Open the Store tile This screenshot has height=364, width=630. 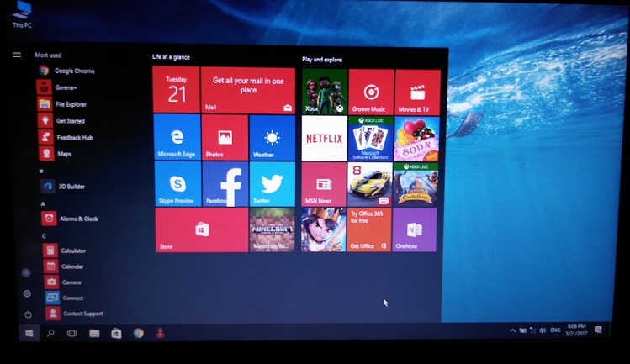202,229
